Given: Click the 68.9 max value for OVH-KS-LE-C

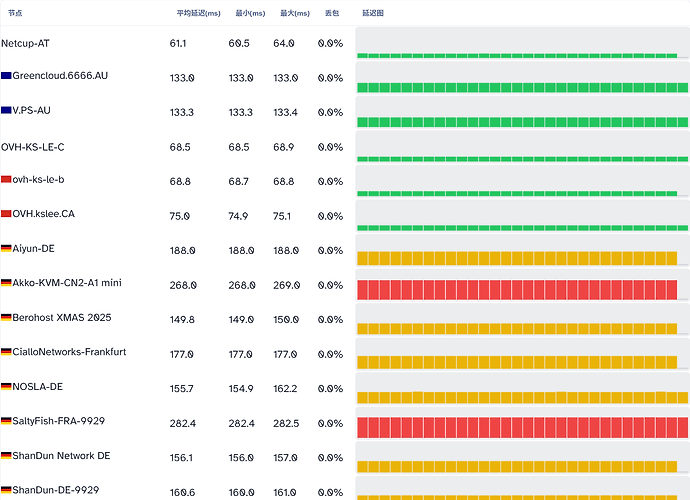Looking at the screenshot, I should [x=283, y=147].
